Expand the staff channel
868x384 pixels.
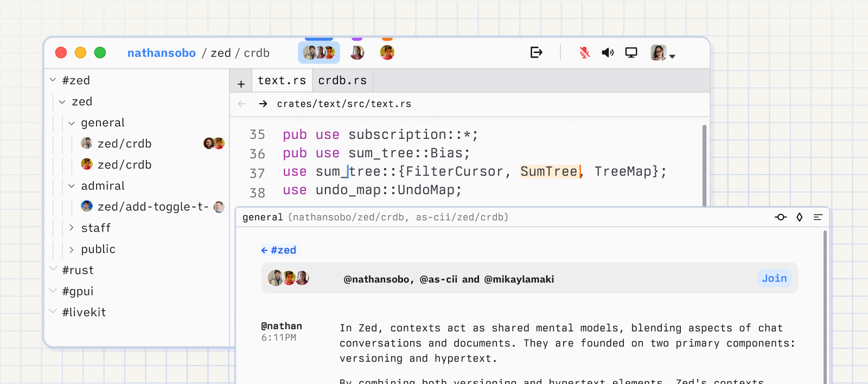(72, 228)
